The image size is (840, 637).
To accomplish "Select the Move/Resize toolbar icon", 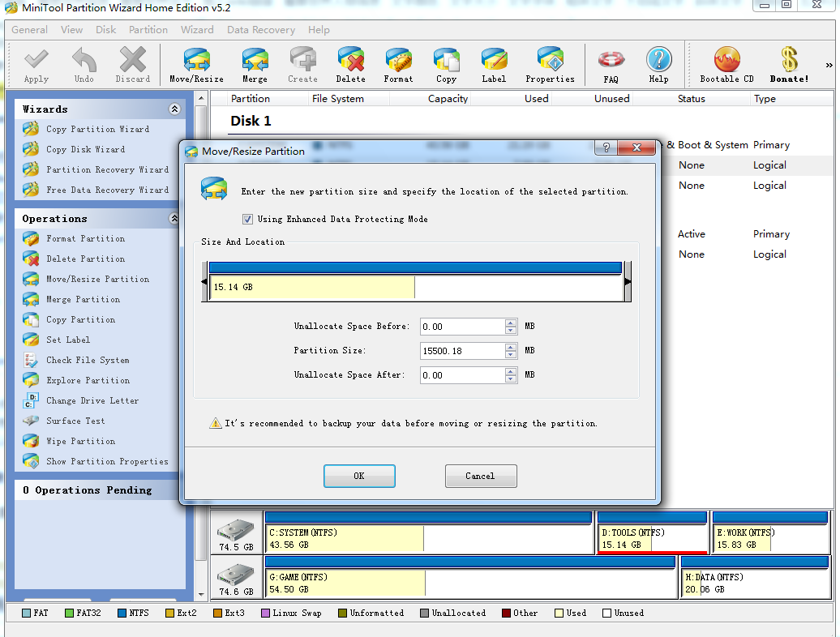I will [x=196, y=59].
